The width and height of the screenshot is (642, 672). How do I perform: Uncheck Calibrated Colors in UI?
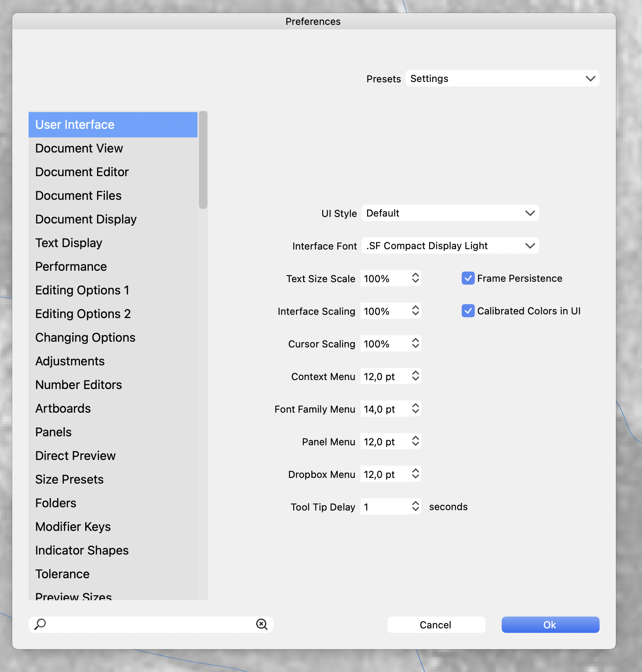tap(468, 311)
